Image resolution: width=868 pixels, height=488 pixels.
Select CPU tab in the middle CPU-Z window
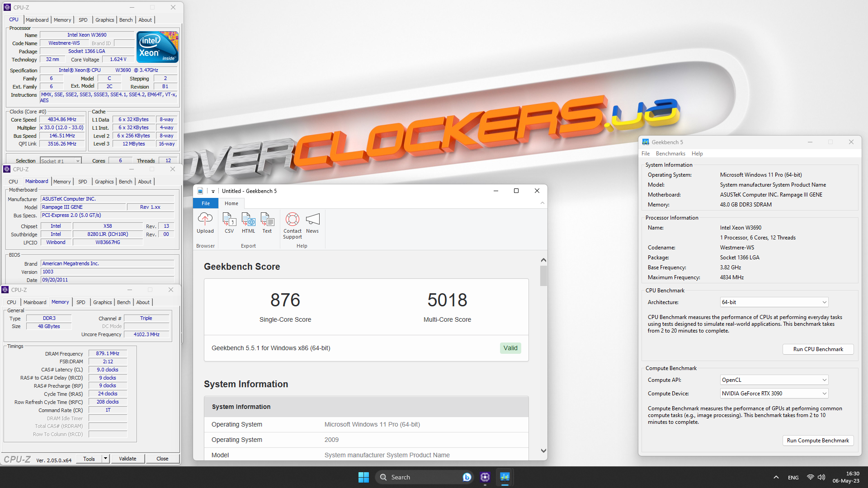click(14, 182)
